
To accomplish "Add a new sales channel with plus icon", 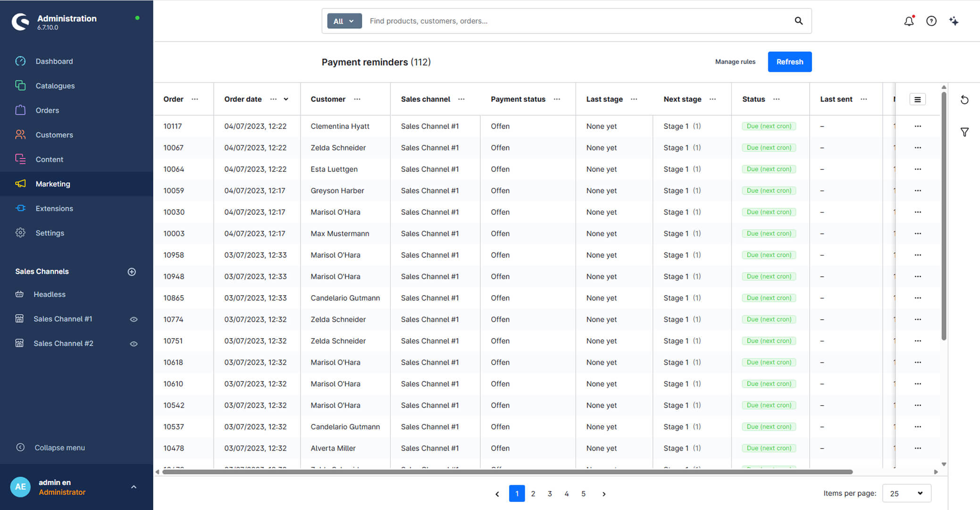I will click(132, 272).
